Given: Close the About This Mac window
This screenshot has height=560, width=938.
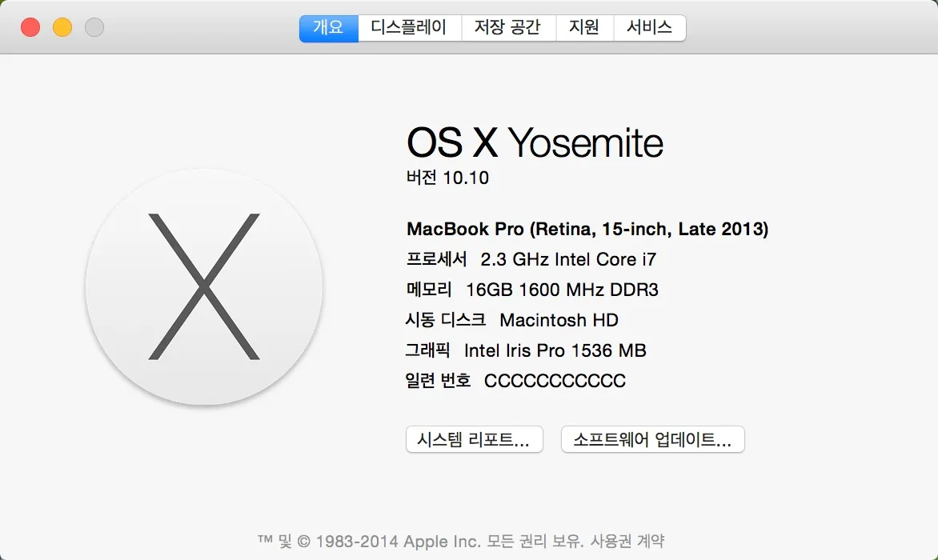Looking at the screenshot, I should coord(30,27).
